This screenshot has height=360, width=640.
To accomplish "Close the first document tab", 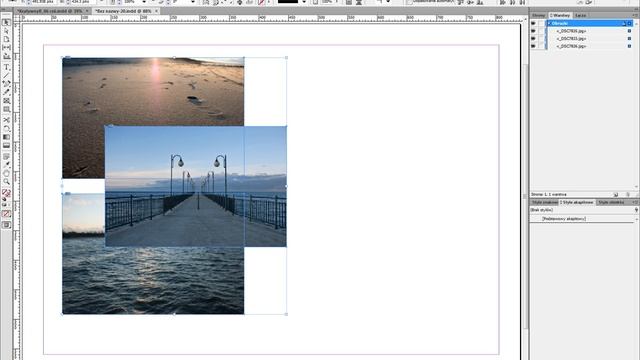I will pos(87,11).
